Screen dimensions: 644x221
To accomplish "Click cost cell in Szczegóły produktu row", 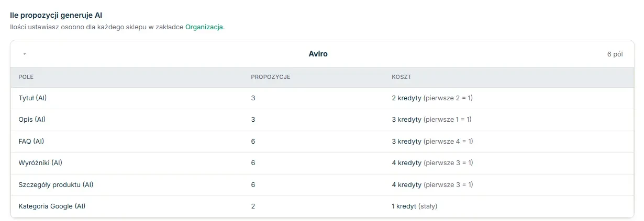I will [432, 185].
